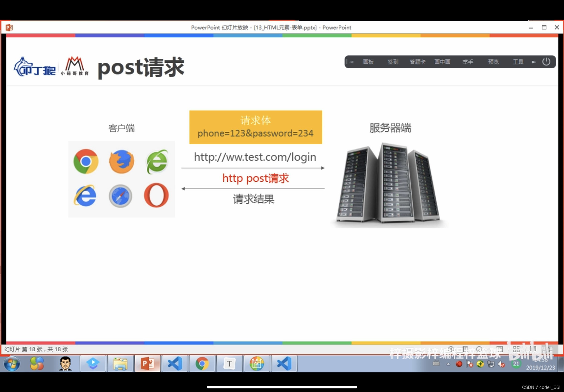Click 举手 raise hand option

pos(467,62)
